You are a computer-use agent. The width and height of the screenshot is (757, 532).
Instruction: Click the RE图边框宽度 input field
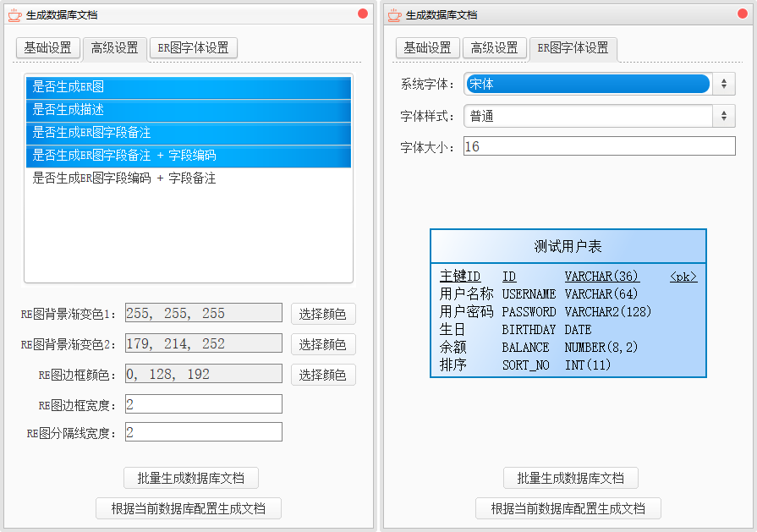click(x=204, y=404)
